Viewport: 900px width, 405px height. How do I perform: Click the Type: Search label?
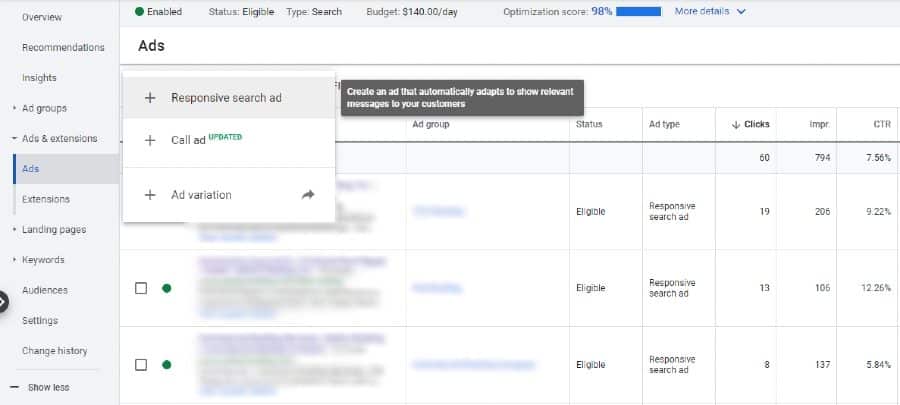pyautogui.click(x=314, y=11)
